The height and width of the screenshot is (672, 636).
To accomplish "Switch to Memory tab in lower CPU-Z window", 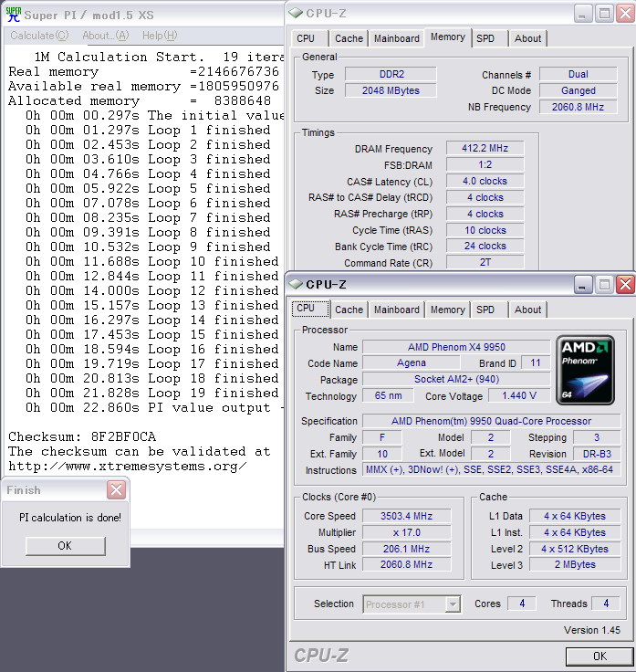I will (x=447, y=310).
